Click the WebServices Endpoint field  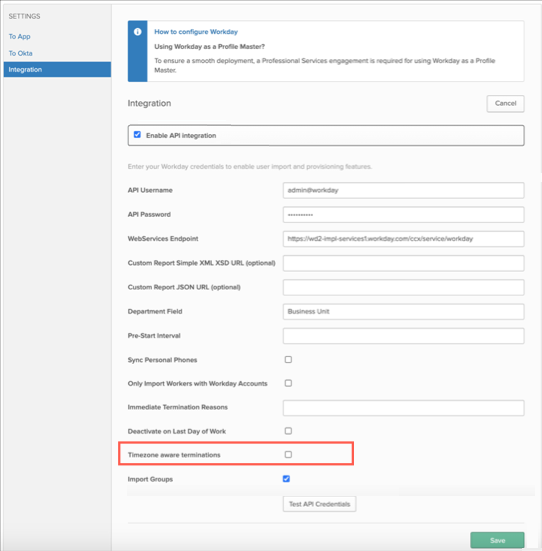coord(403,239)
